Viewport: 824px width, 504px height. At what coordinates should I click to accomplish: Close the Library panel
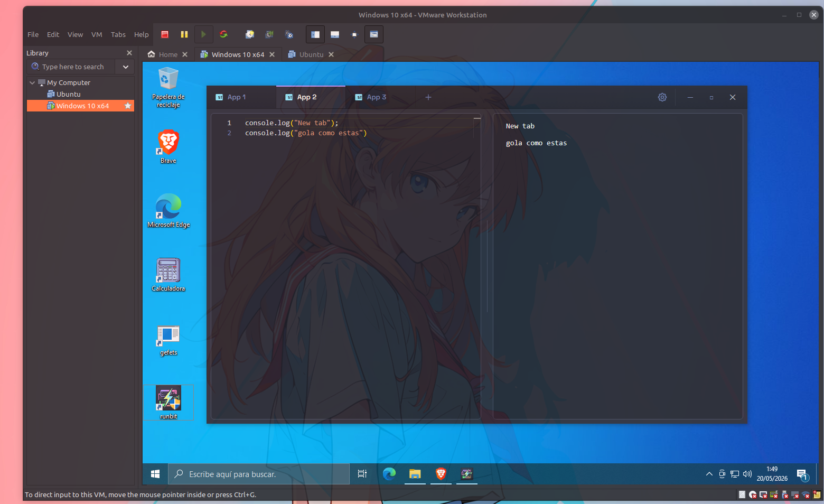click(129, 53)
